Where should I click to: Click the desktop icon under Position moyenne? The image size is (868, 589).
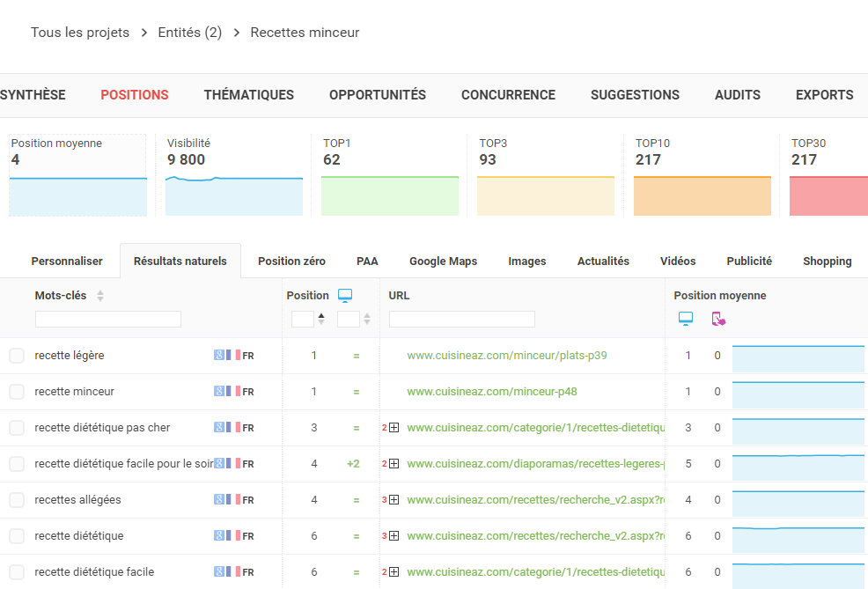coord(685,319)
